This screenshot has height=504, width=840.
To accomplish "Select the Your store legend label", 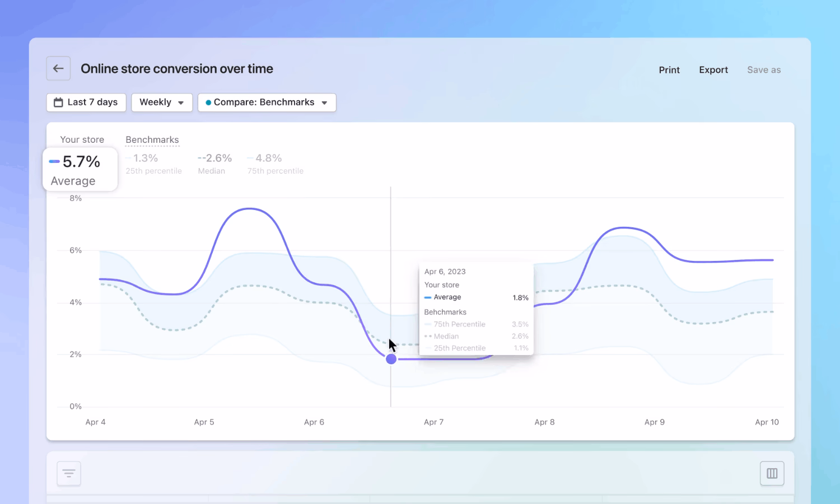I will pyautogui.click(x=82, y=139).
